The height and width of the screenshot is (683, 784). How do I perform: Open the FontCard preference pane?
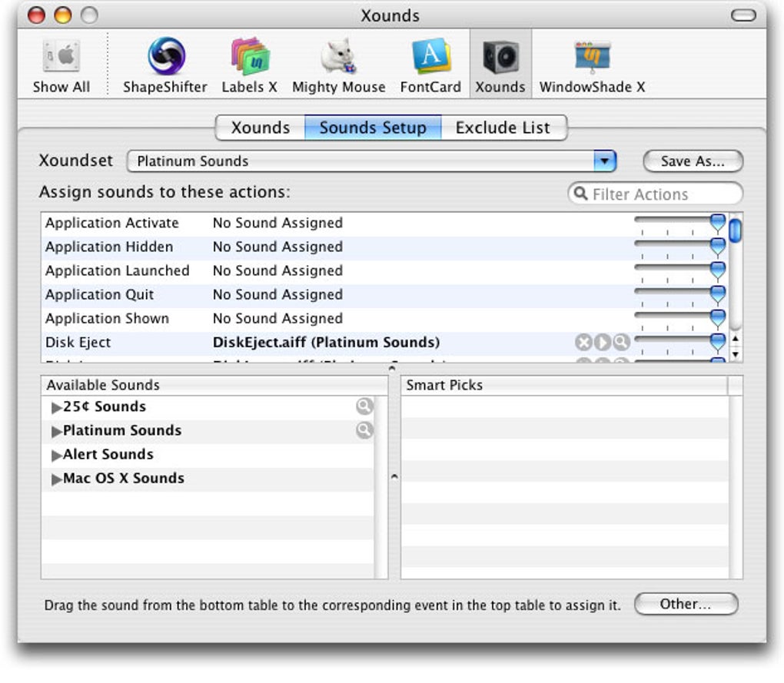coord(430,65)
